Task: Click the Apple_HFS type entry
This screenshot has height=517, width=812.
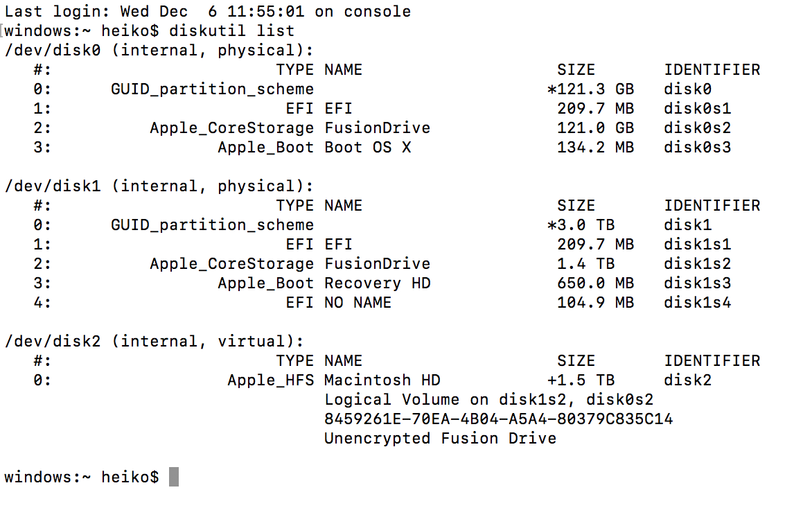Action: tap(270, 380)
